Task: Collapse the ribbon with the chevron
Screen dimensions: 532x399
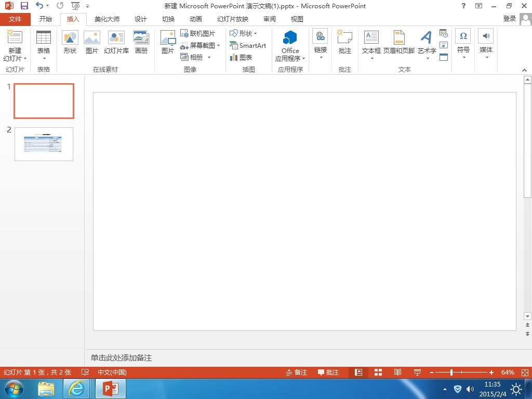Action: pyautogui.click(x=525, y=70)
